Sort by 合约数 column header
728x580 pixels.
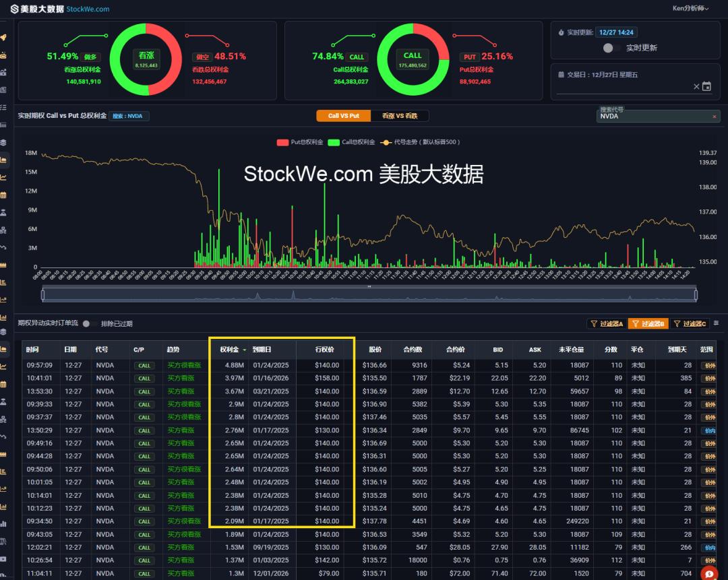pyautogui.click(x=413, y=350)
